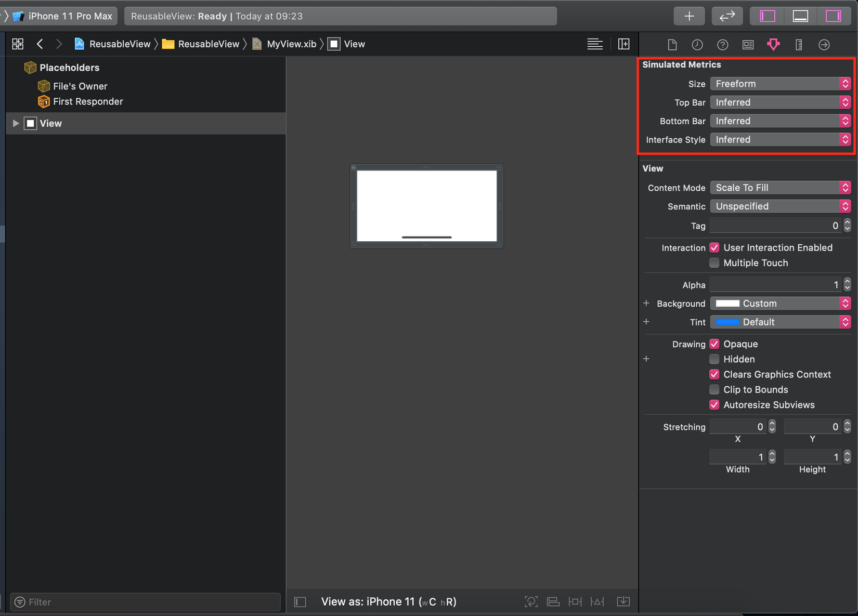858x616 pixels.
Task: Open the Connections inspector tab
Action: 824,45
